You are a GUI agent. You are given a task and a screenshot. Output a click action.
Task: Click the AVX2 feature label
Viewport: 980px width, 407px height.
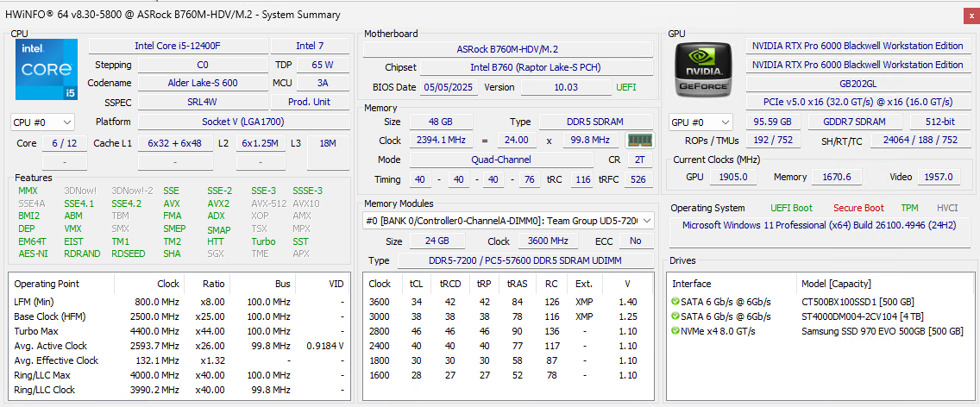tap(218, 203)
